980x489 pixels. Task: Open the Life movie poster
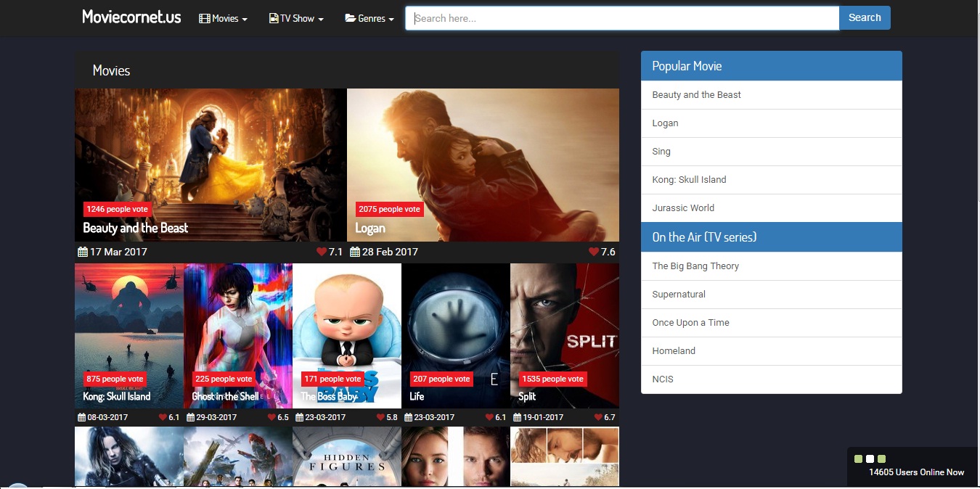pos(456,335)
